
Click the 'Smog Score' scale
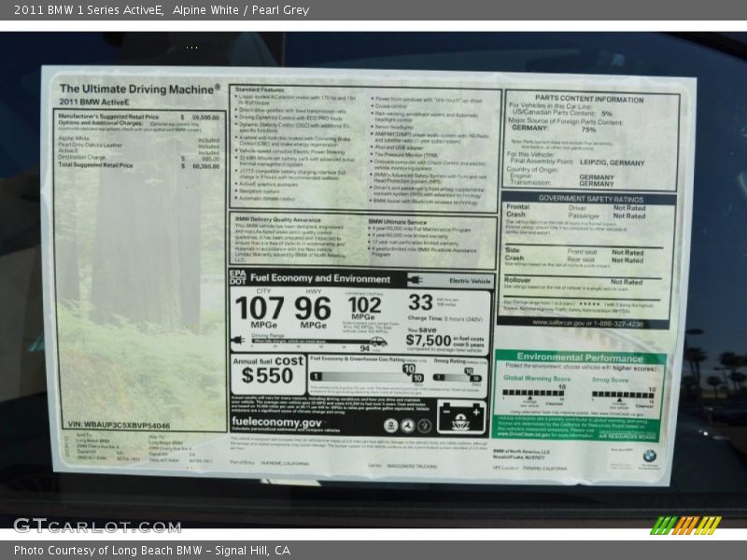tap(623, 393)
